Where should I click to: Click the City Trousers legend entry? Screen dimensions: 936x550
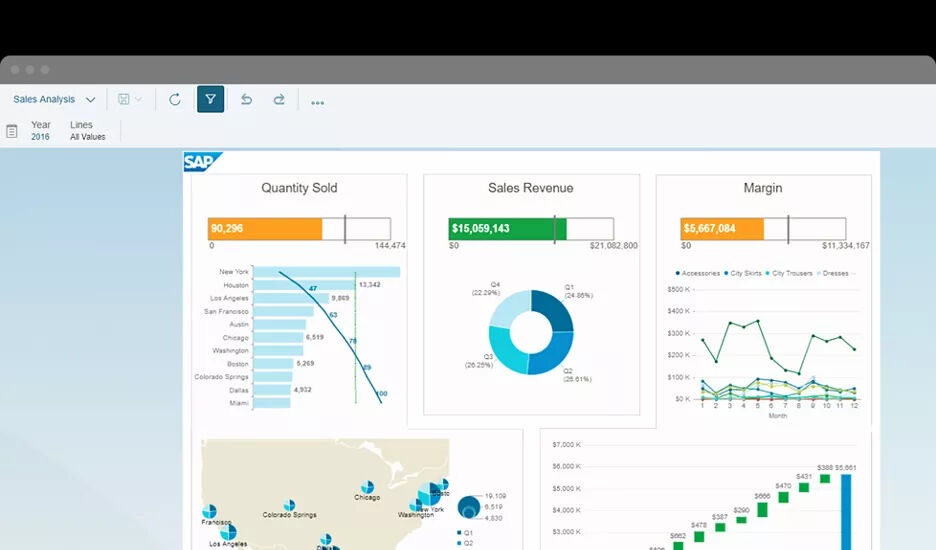tap(792, 273)
